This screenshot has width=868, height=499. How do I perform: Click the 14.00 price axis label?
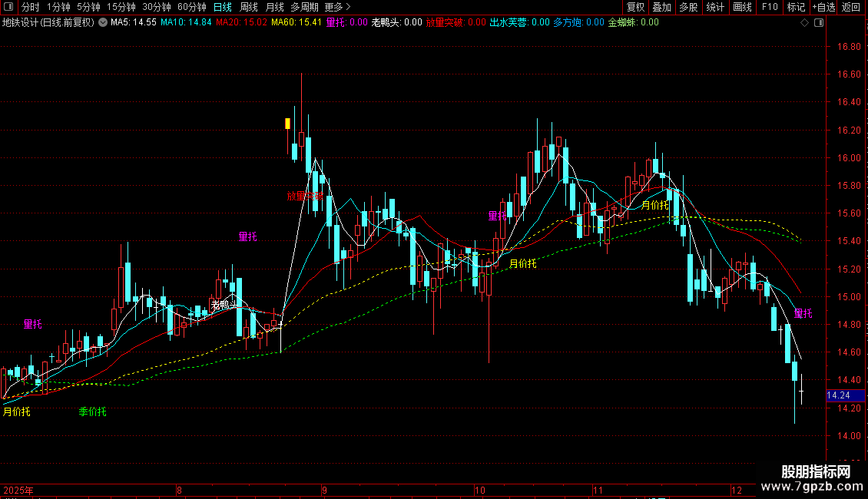tap(849, 436)
